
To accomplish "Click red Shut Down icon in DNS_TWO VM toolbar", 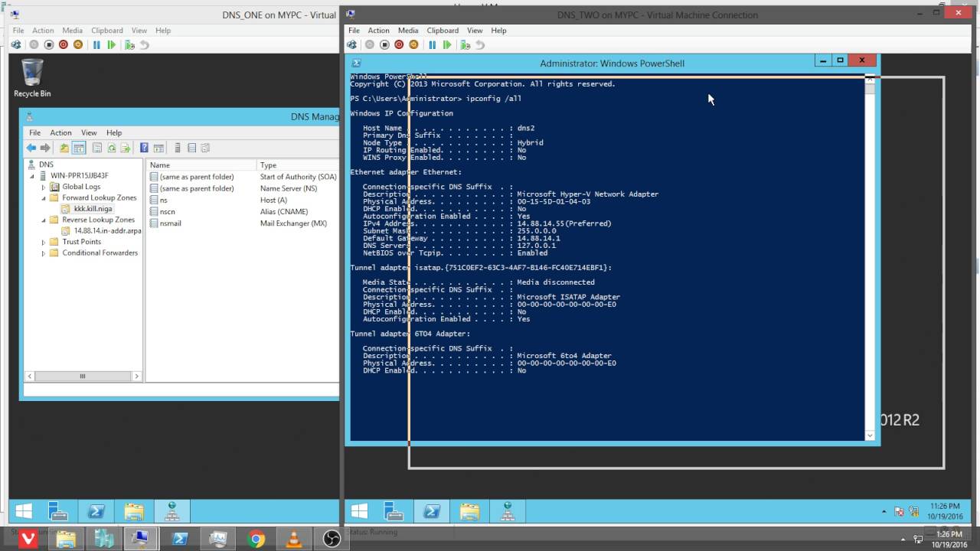I will [399, 45].
